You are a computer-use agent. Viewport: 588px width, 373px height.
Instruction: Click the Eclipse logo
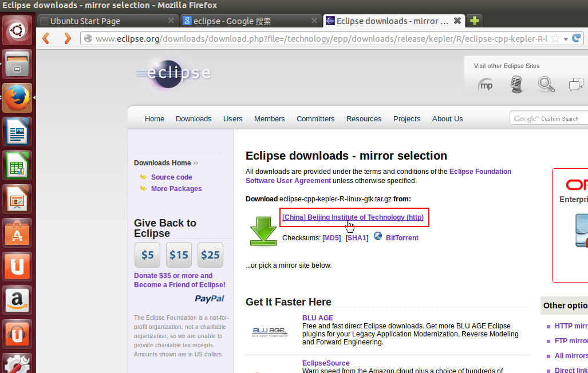pos(173,73)
